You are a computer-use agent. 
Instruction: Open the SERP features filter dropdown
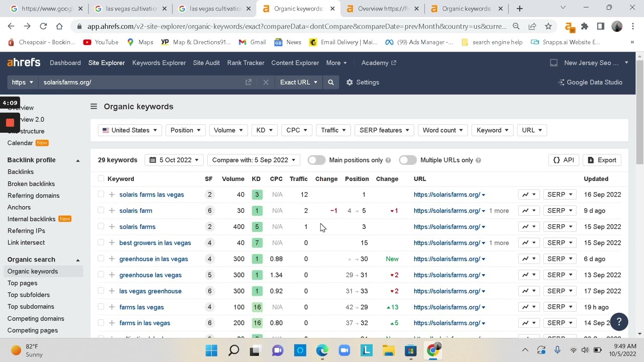click(384, 130)
